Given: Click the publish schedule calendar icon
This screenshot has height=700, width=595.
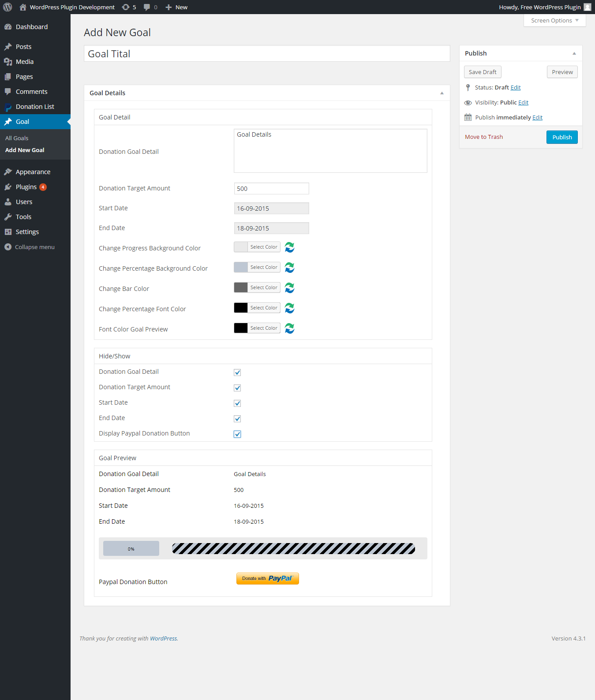Looking at the screenshot, I should click(x=468, y=117).
